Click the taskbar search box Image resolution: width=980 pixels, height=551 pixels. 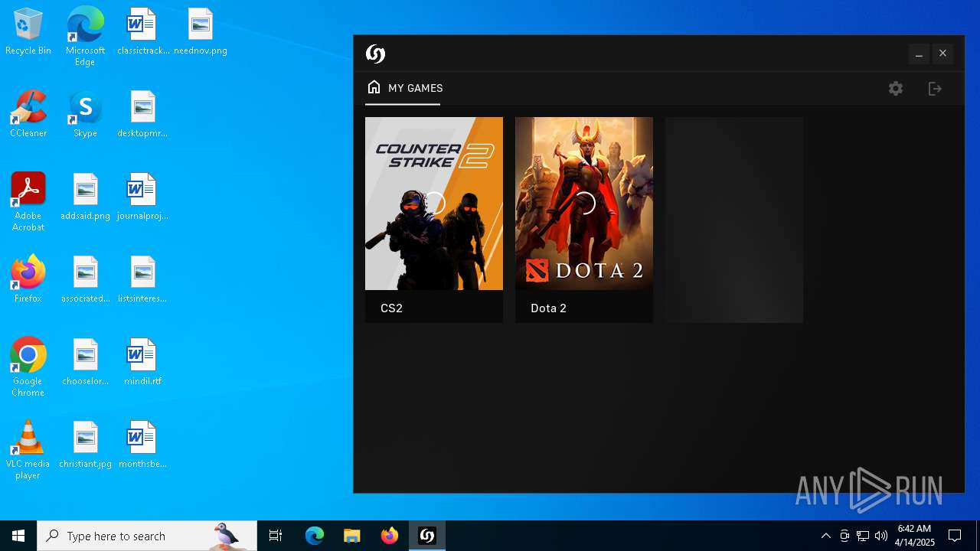pyautogui.click(x=147, y=536)
